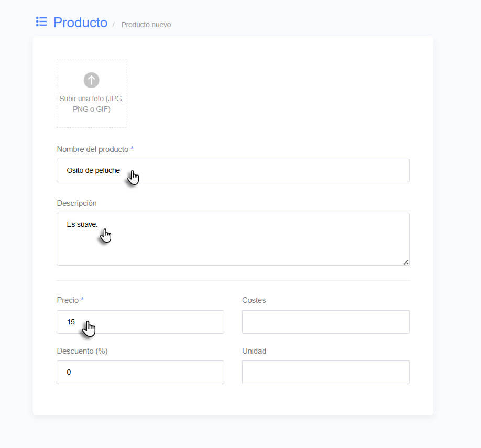Viewport: 481px width, 448px height.
Task: Click the Producto breadcrumb heading link
Action: click(80, 23)
